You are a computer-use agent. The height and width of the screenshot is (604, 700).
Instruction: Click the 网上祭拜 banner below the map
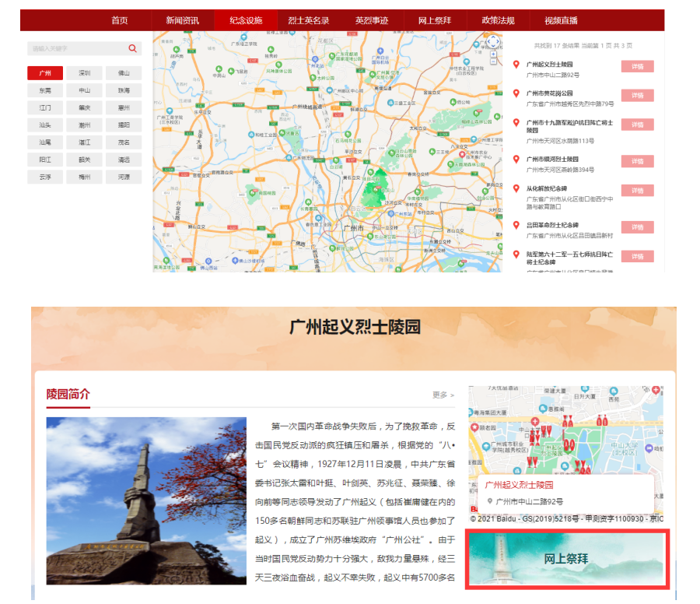[567, 559]
